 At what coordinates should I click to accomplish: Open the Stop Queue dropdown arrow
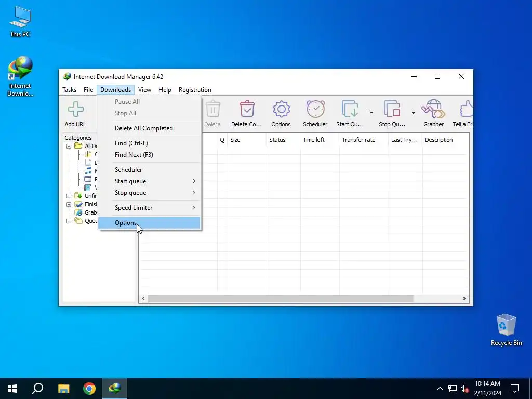(413, 113)
